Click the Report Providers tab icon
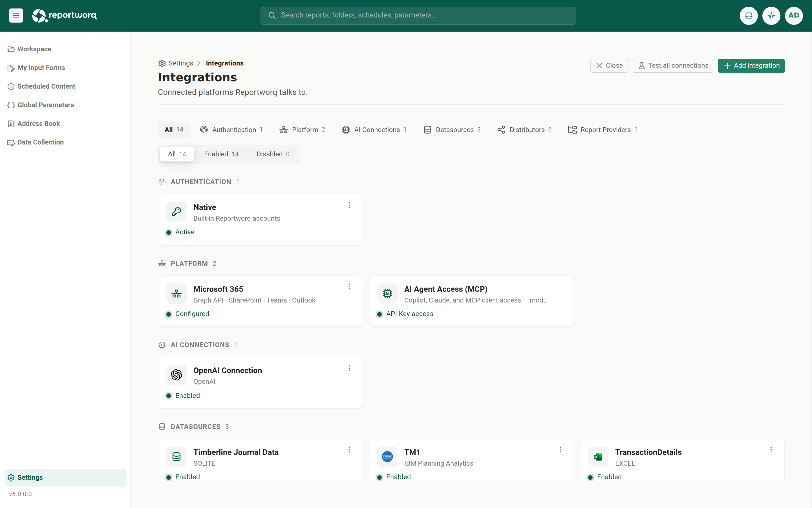Image resolution: width=812 pixels, height=508 pixels. (x=572, y=130)
